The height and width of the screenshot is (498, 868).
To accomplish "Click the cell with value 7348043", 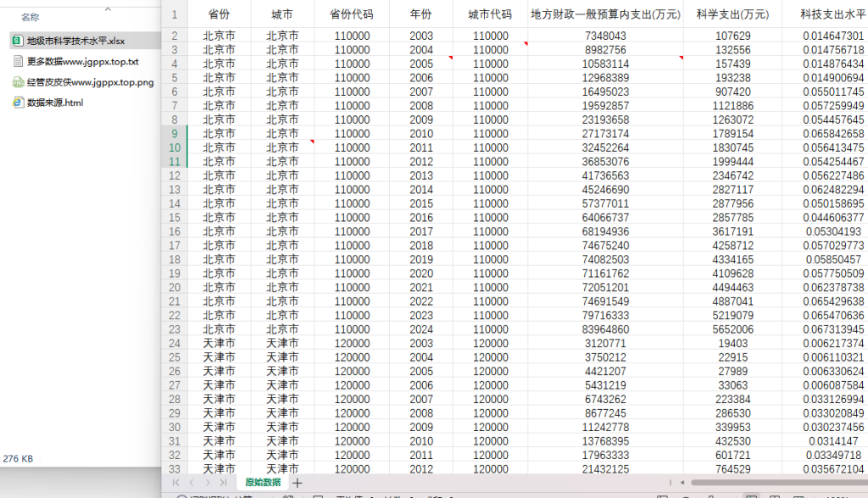I will coord(605,36).
